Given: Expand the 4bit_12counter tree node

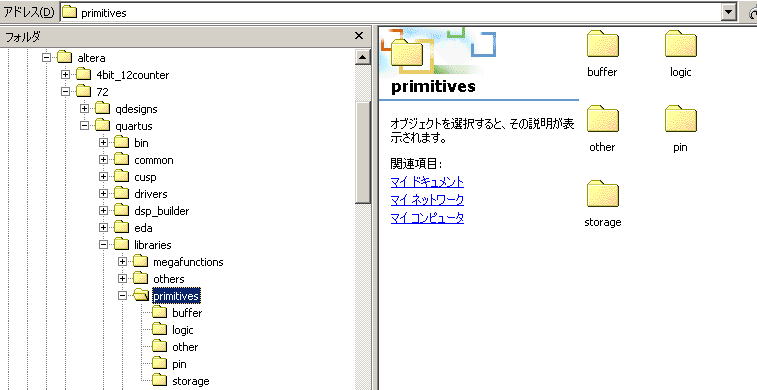Looking at the screenshot, I should coord(66,74).
